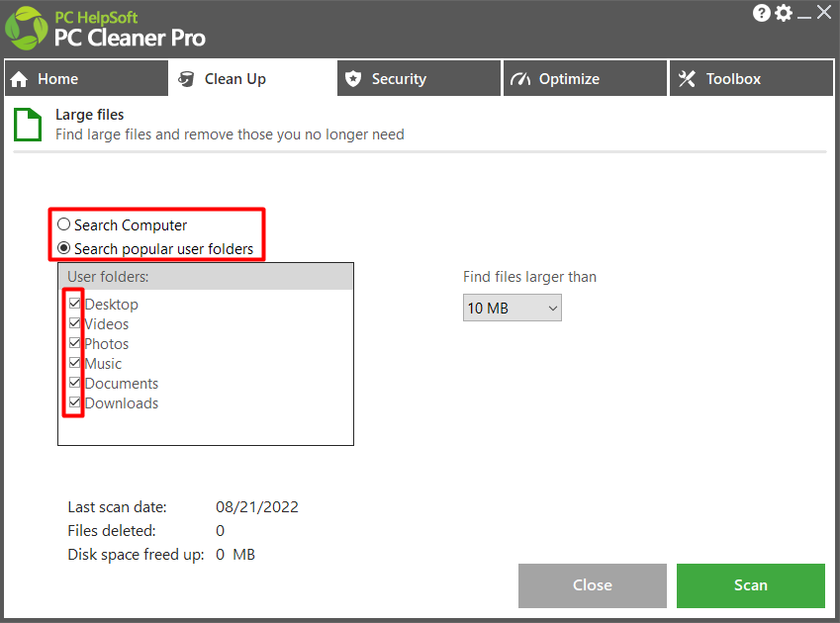The height and width of the screenshot is (623, 840).
Task: Uncheck the Downloads folder checkbox
Action: [74, 402]
